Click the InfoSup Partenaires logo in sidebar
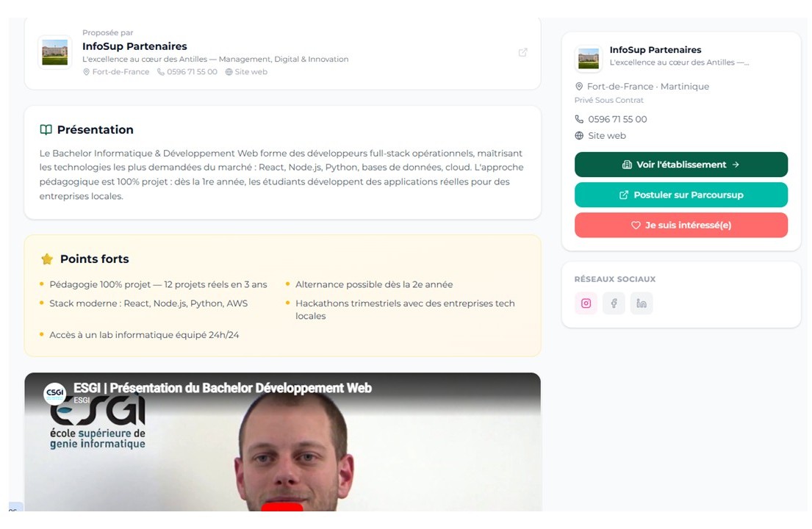The height and width of the screenshot is (529, 812). point(589,59)
